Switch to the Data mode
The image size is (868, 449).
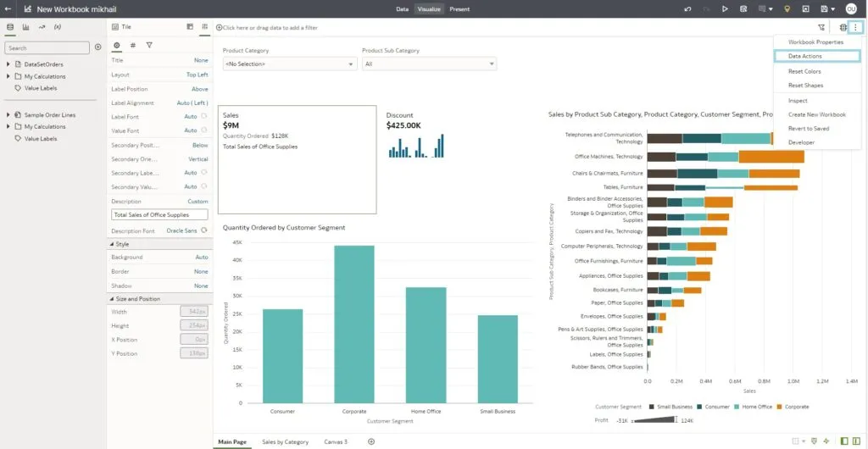tap(402, 9)
